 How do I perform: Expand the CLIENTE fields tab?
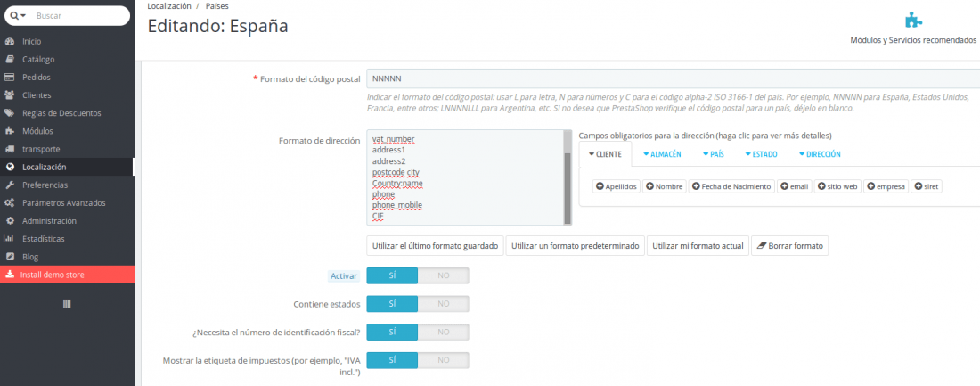coord(605,154)
